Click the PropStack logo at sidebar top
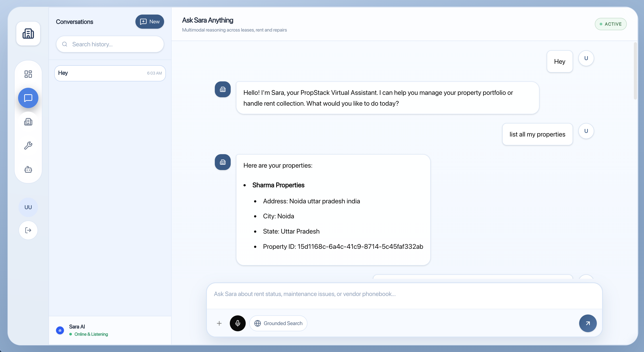644x352 pixels. [x=28, y=34]
